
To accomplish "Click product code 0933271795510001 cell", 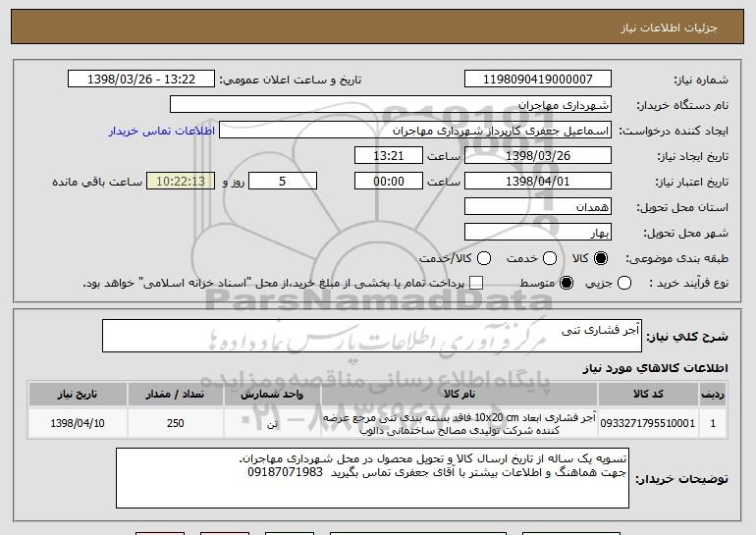I will (648, 423).
